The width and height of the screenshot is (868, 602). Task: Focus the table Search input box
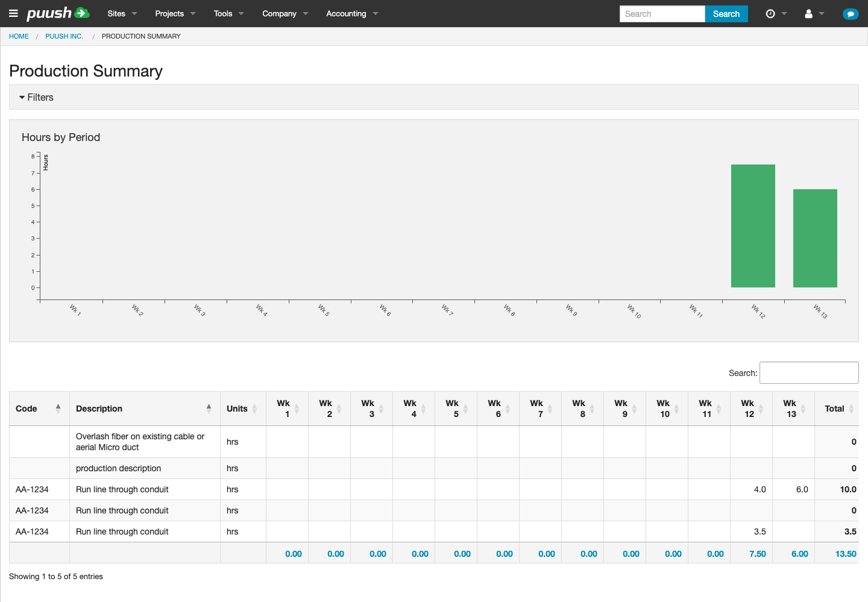click(x=809, y=372)
